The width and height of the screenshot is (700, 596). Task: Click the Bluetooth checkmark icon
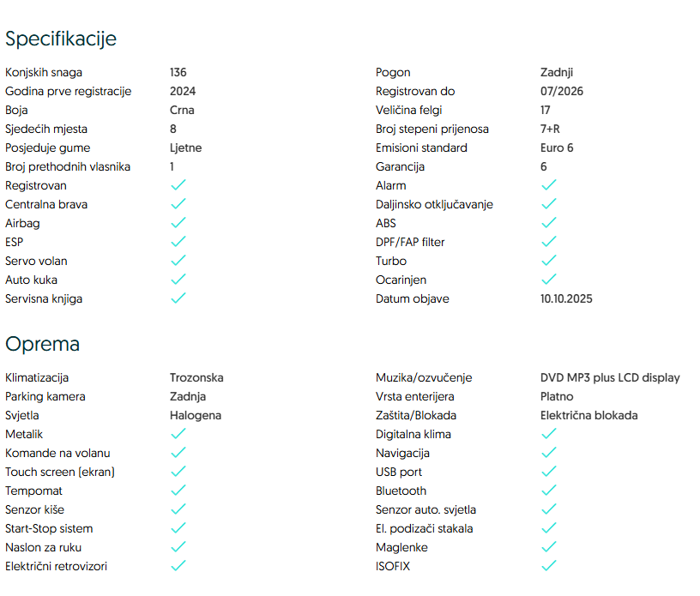(549, 491)
